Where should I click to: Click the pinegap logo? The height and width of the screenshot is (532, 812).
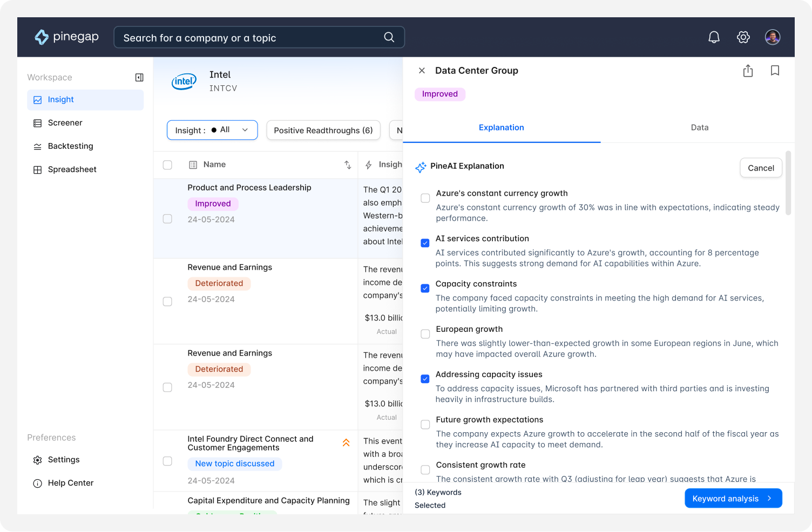(x=66, y=37)
